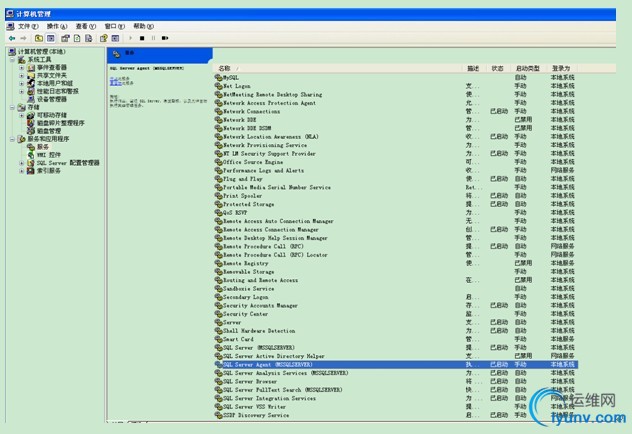Expand the 性能日志和警报 tree node
Screen dimensions: 632x434
[21, 91]
